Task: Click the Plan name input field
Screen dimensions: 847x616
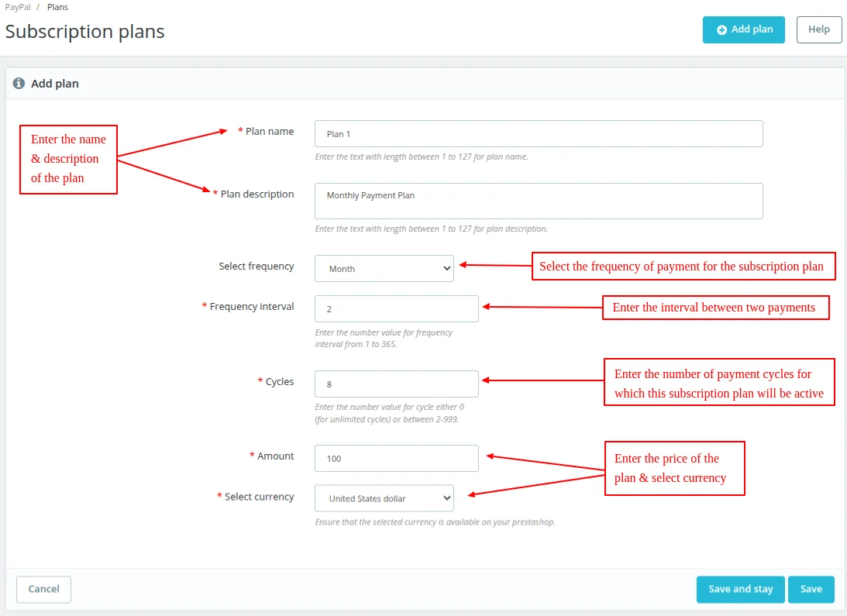Action: coord(538,133)
